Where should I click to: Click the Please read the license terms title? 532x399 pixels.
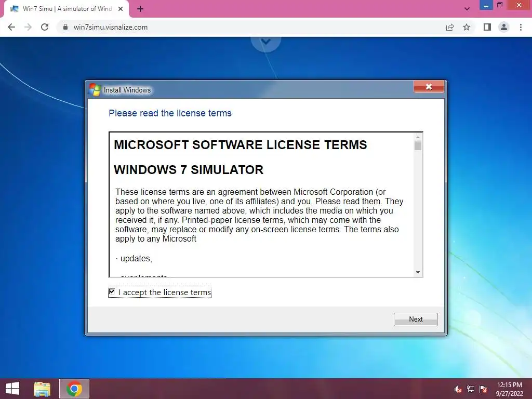170,113
